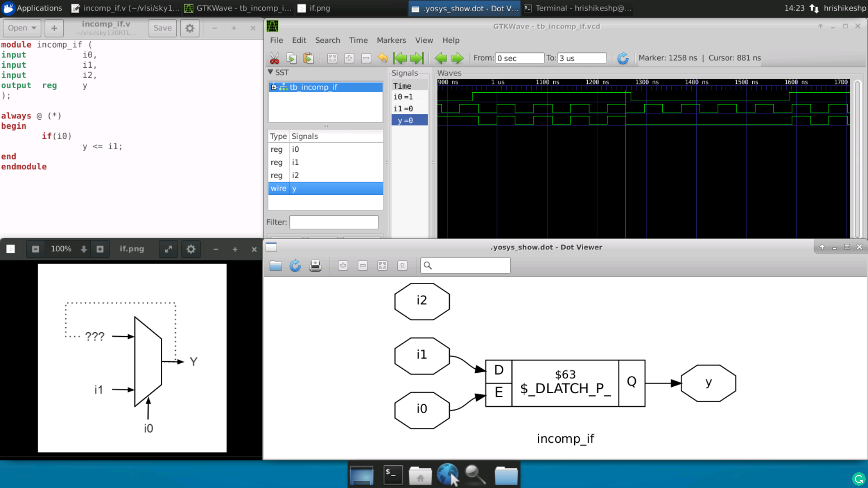Viewport: 868px width, 488px height.
Task: Click the From time input field
Action: click(x=519, y=58)
